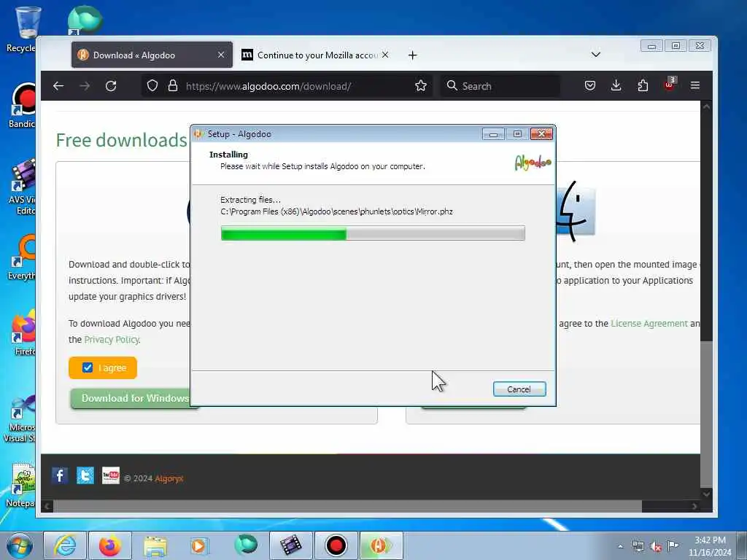Open the extensions puzzle icon

[643, 86]
